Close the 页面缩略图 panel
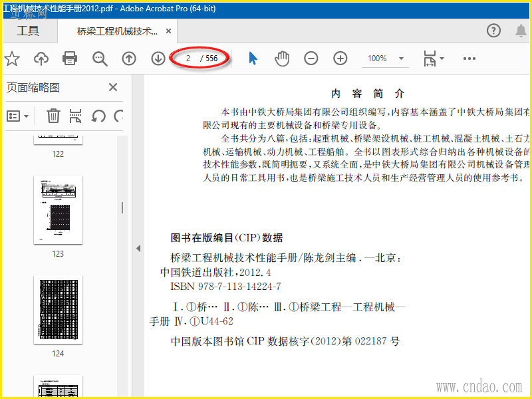The height and width of the screenshot is (399, 532). [x=113, y=88]
